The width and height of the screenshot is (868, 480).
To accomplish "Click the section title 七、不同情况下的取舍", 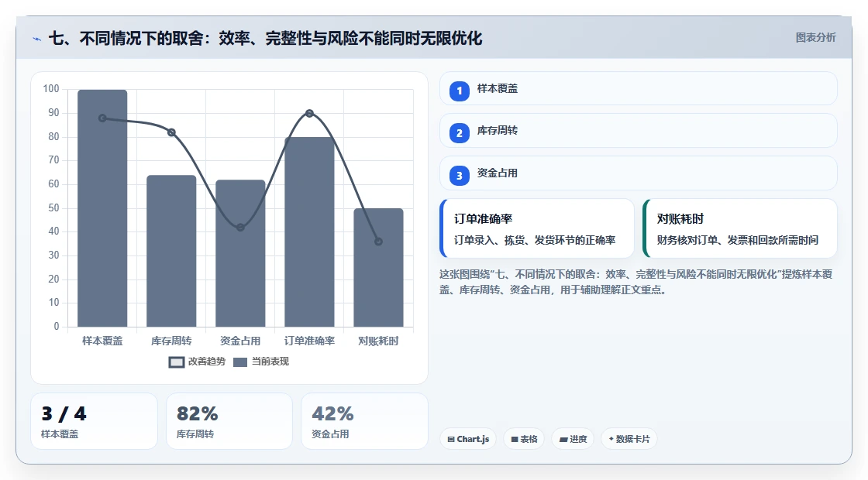I will (x=265, y=39).
